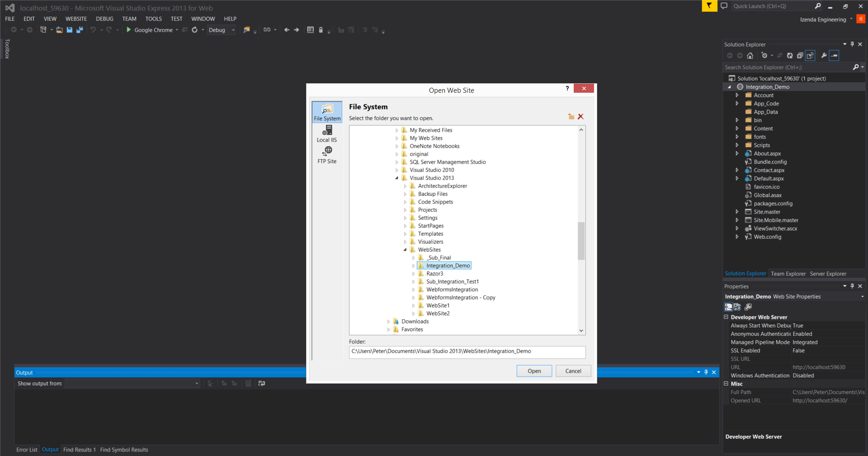The width and height of the screenshot is (868, 456).
Task: Open the feedback speech bubble icon
Action: (x=724, y=6)
